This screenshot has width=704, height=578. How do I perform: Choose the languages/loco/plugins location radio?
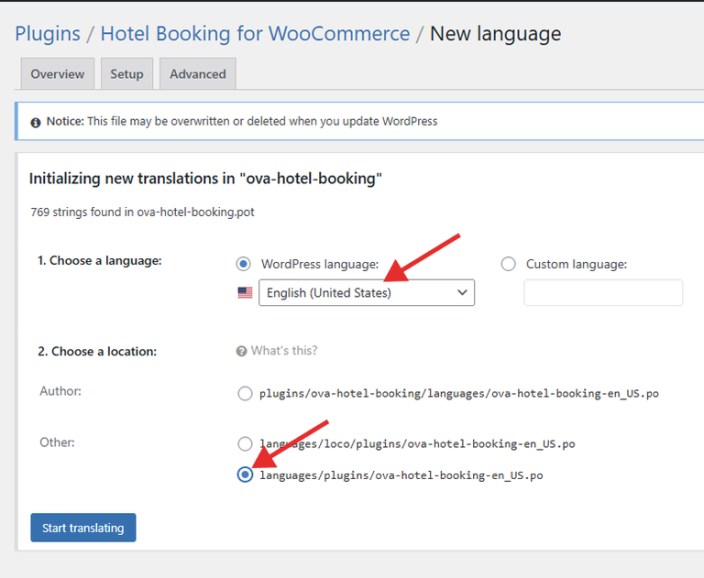tap(245, 443)
